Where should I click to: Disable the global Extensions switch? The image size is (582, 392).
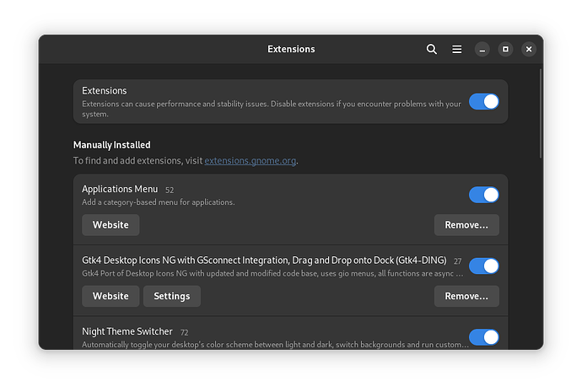pos(483,102)
